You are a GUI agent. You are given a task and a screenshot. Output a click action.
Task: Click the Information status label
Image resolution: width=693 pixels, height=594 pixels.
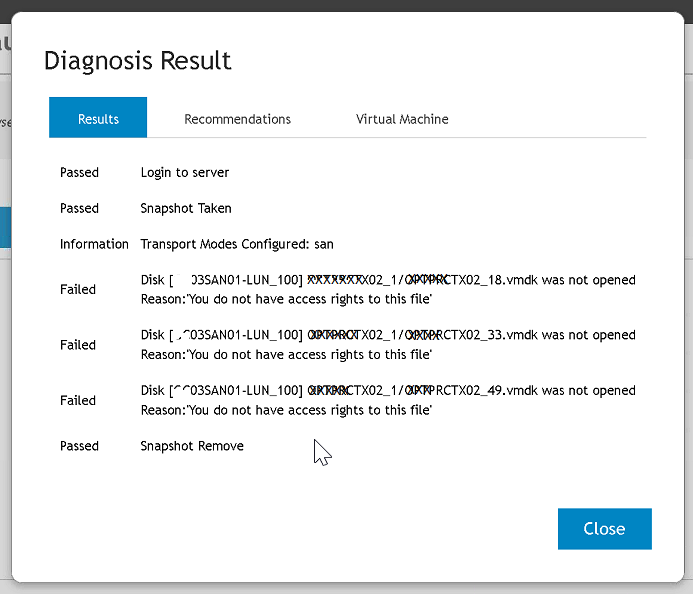(x=94, y=244)
